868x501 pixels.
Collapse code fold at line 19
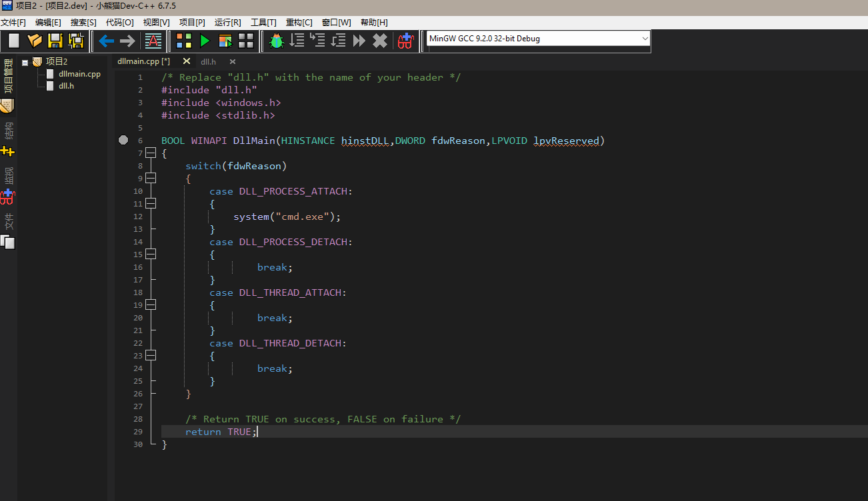click(151, 305)
